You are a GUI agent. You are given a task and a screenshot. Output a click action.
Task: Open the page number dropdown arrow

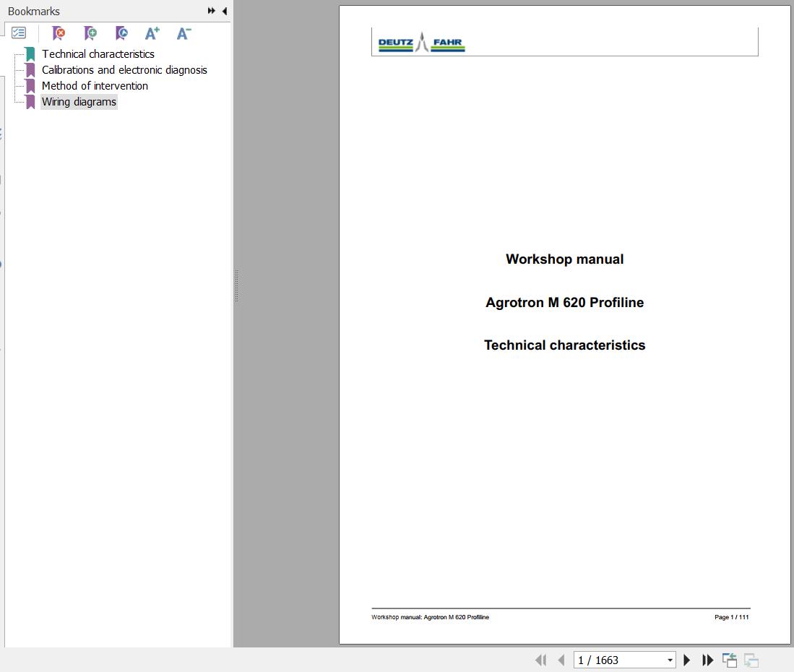pos(670,660)
